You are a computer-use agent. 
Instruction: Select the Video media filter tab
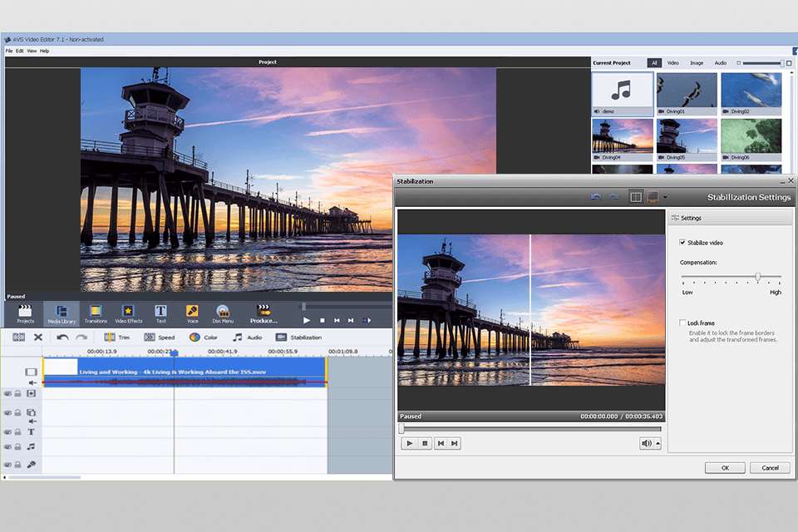(672, 62)
